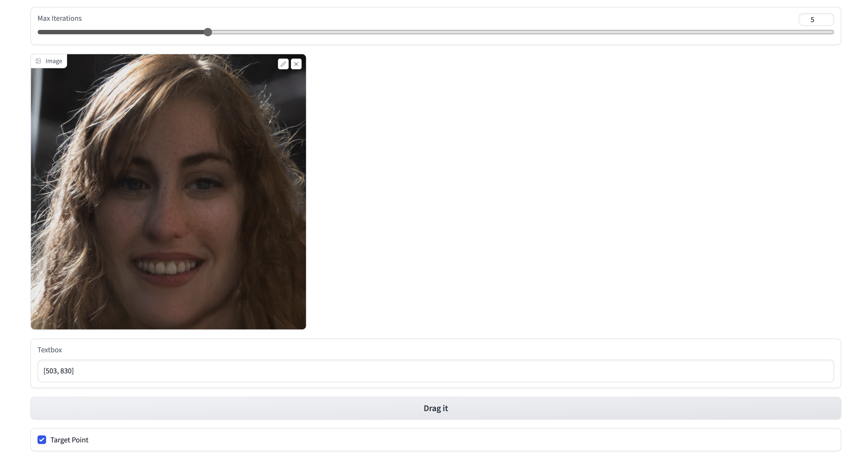
Task: Click the picture icon beside the Image label
Action: pyautogui.click(x=38, y=61)
